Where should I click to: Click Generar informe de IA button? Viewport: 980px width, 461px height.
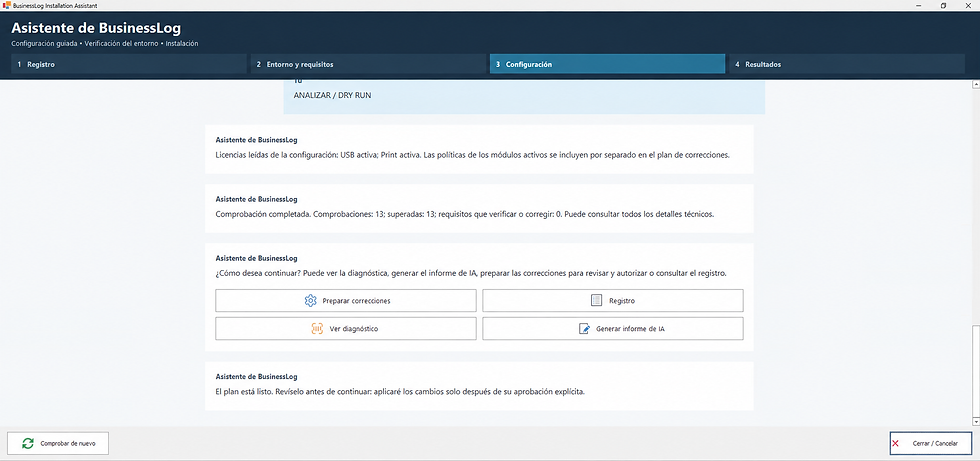point(613,329)
